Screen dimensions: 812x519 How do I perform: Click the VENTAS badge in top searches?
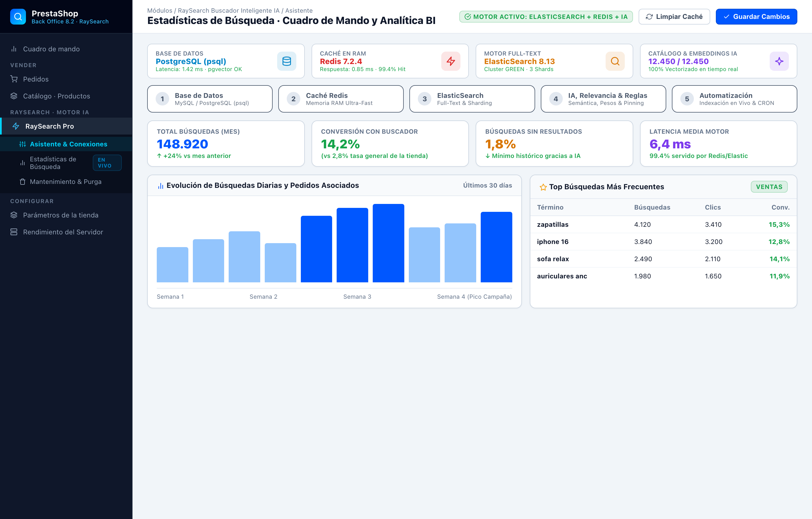click(769, 187)
